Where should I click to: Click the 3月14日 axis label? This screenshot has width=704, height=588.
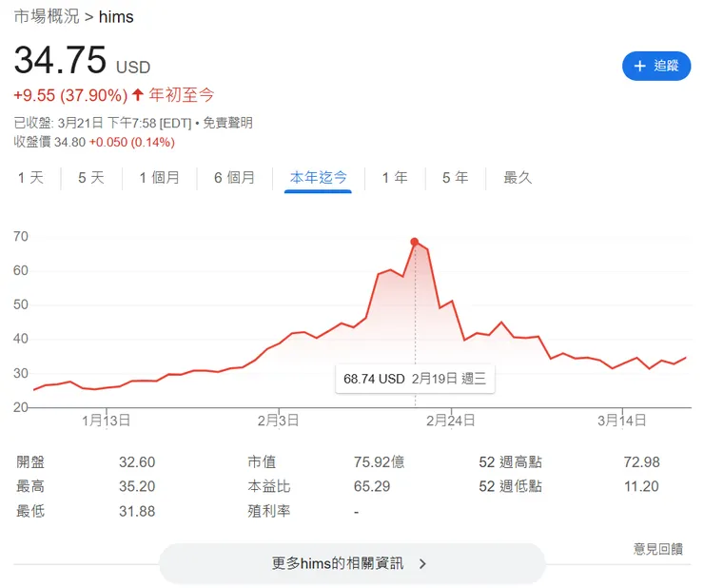[622, 421]
